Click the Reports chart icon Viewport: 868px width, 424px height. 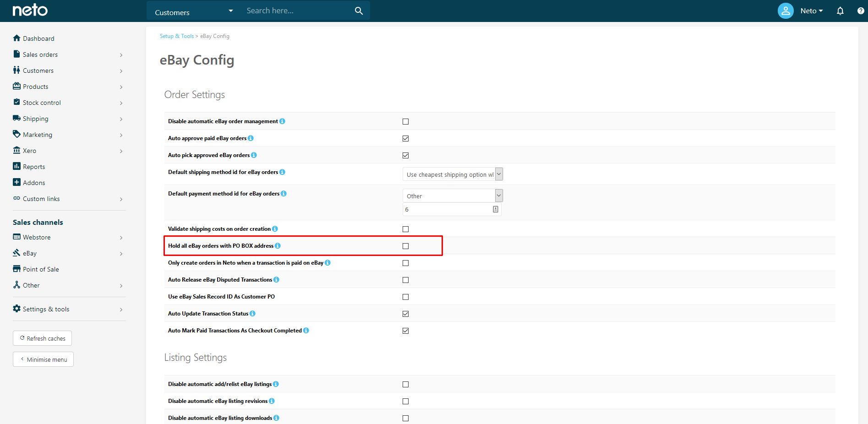(17, 166)
